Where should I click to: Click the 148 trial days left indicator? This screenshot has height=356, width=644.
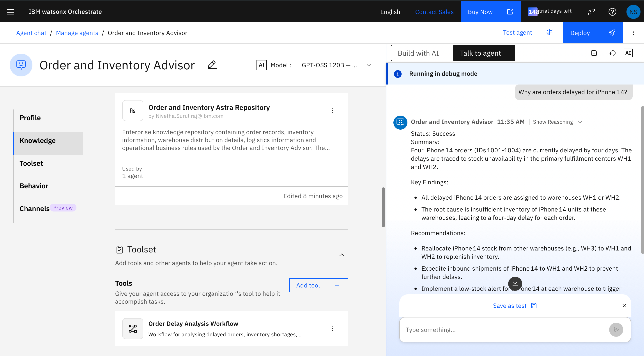550,11
